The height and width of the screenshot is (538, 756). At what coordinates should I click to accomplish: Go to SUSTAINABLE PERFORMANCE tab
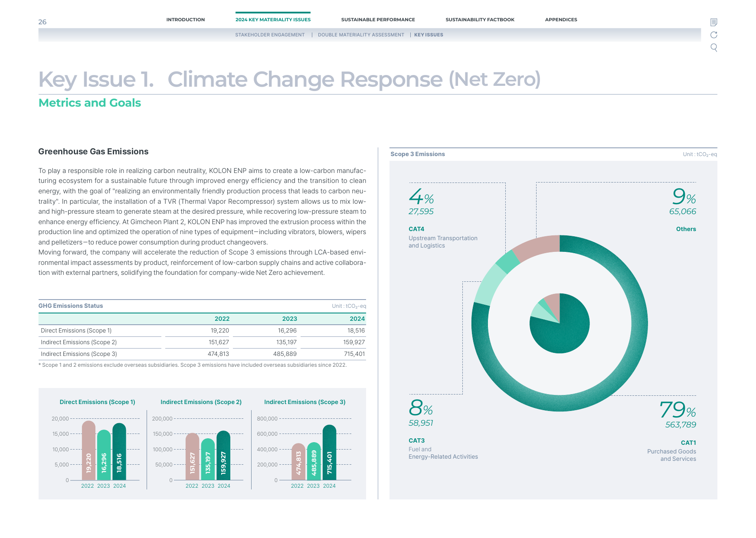[378, 20]
